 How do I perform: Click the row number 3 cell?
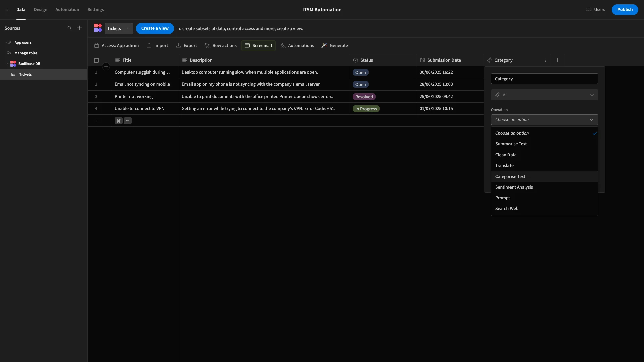[96, 97]
